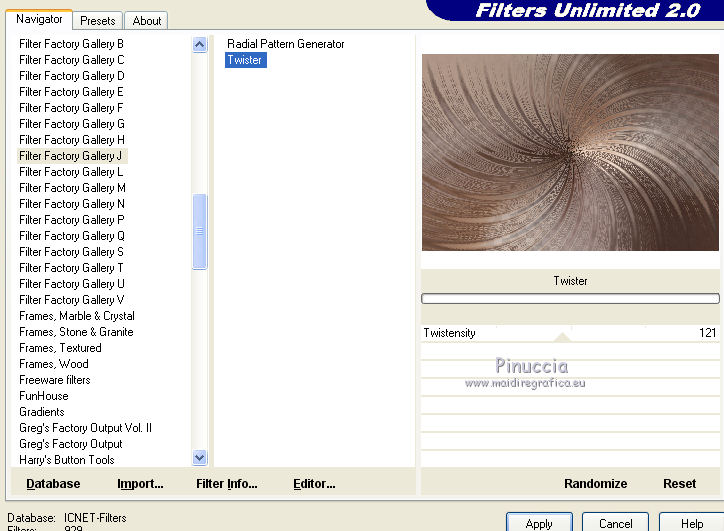Viewport: 724px width, 531px height.
Task: Select Filter Factory Gallery D
Action: 72,76
